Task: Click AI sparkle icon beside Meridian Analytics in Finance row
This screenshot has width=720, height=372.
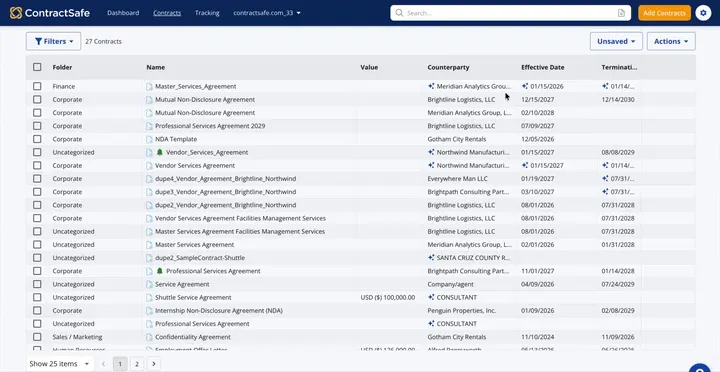Action: 431,86
